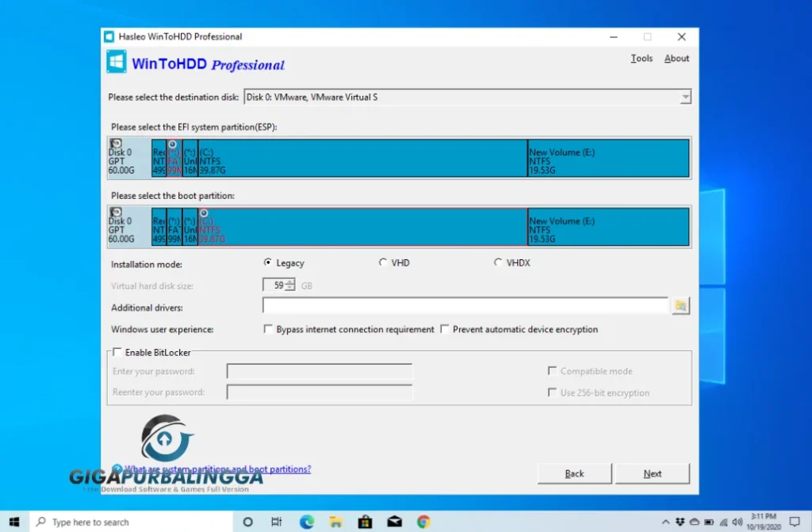
Task: Open the Tools menu
Action: pyautogui.click(x=642, y=59)
